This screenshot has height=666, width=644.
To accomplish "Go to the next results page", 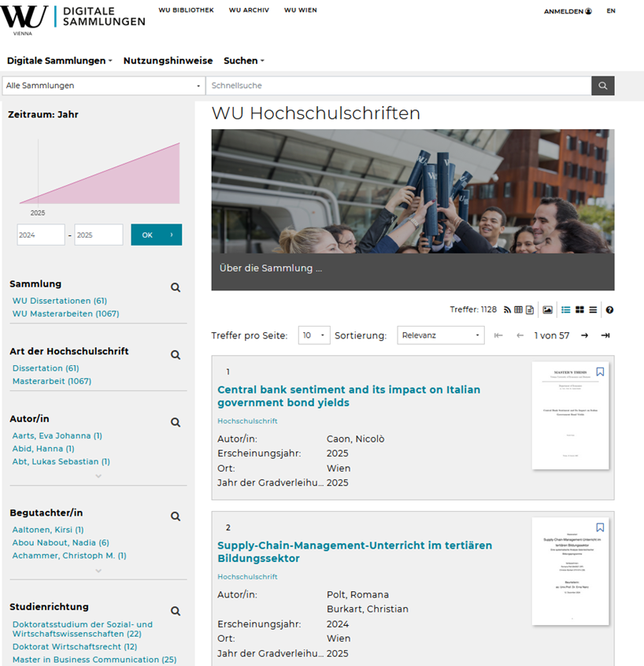I will [x=584, y=335].
